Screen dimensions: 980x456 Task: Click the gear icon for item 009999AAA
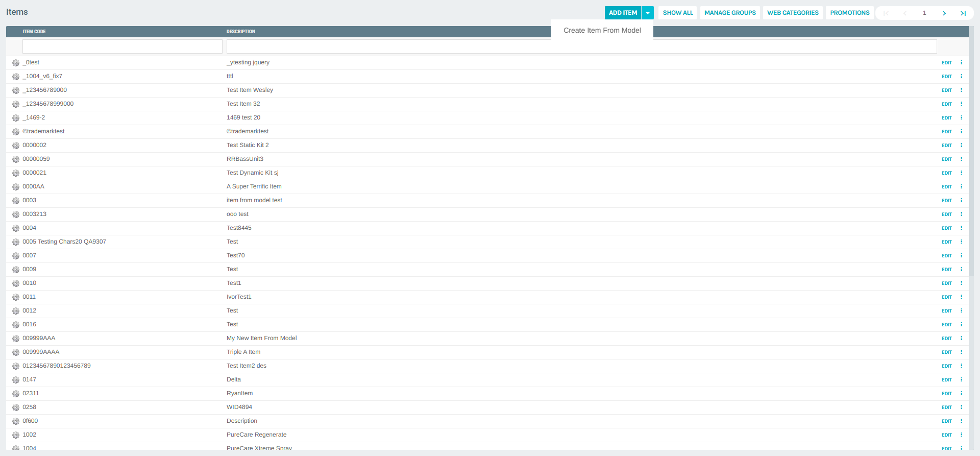coord(16,339)
